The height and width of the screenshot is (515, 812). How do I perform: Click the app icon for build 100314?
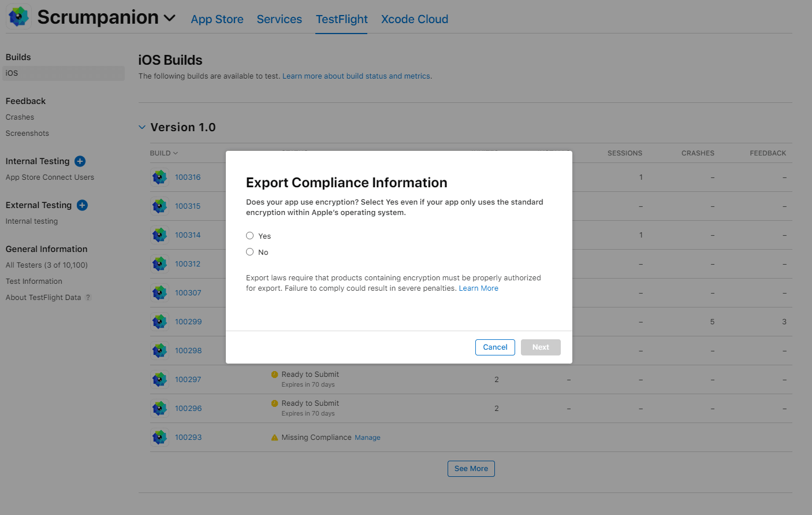[x=159, y=235]
